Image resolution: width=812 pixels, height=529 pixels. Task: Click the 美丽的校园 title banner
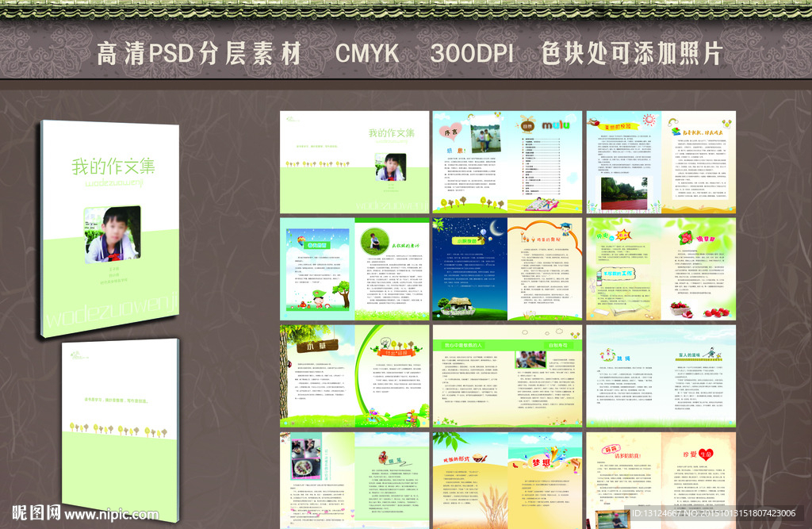point(619,126)
